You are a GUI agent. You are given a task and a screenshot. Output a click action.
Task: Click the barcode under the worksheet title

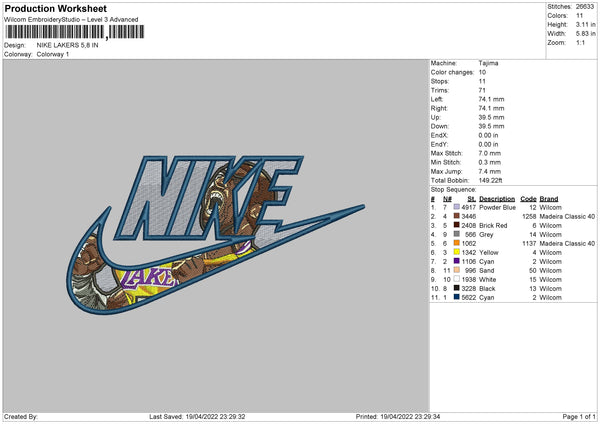[75, 32]
